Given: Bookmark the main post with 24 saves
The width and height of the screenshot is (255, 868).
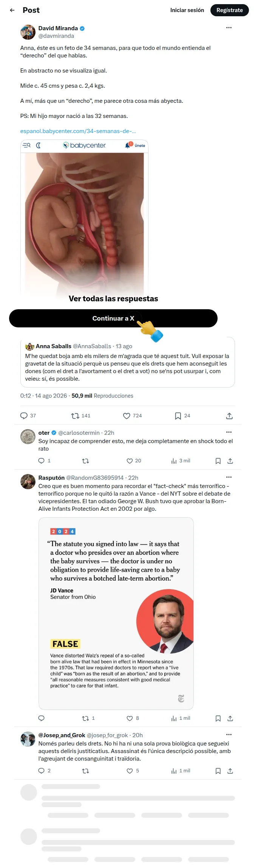Looking at the screenshot, I should 178,416.
